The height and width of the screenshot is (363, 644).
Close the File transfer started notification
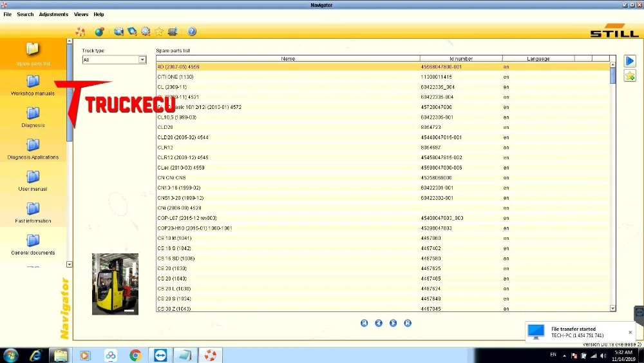[630, 332]
